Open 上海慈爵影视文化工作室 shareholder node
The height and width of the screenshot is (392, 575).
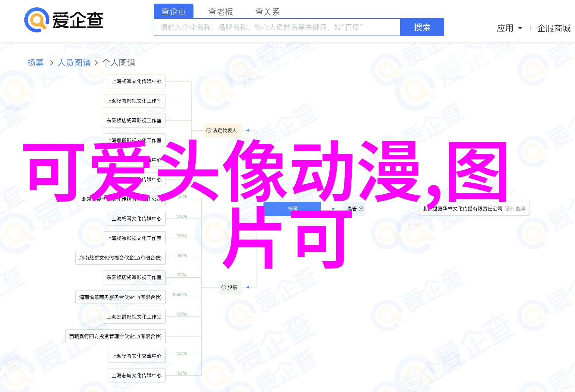click(x=134, y=317)
